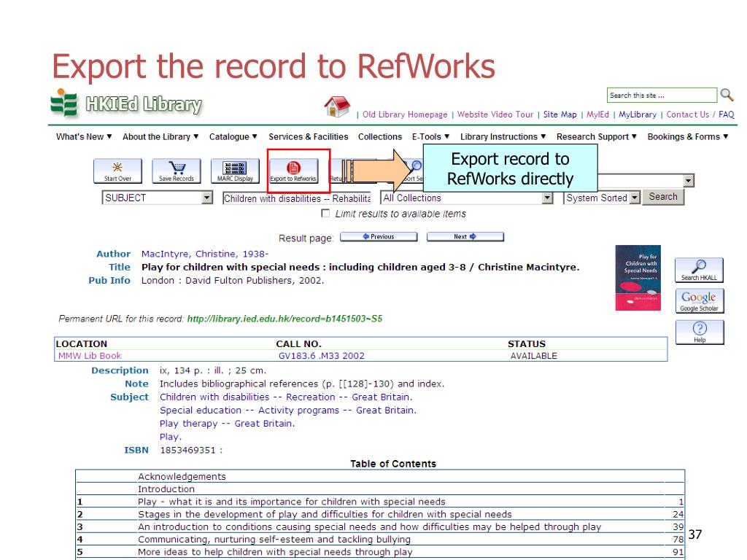
Task: Click contents row Stages in the development
Action: 379,514
